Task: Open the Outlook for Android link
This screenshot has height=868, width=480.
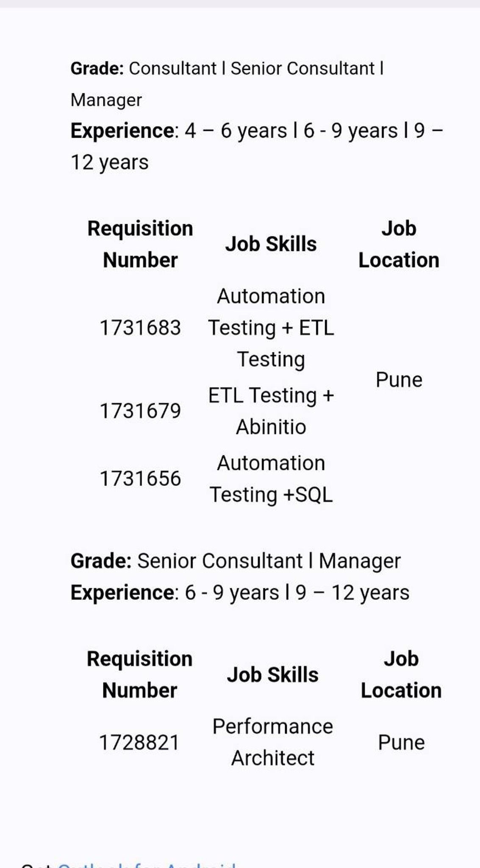Action: click(147, 865)
